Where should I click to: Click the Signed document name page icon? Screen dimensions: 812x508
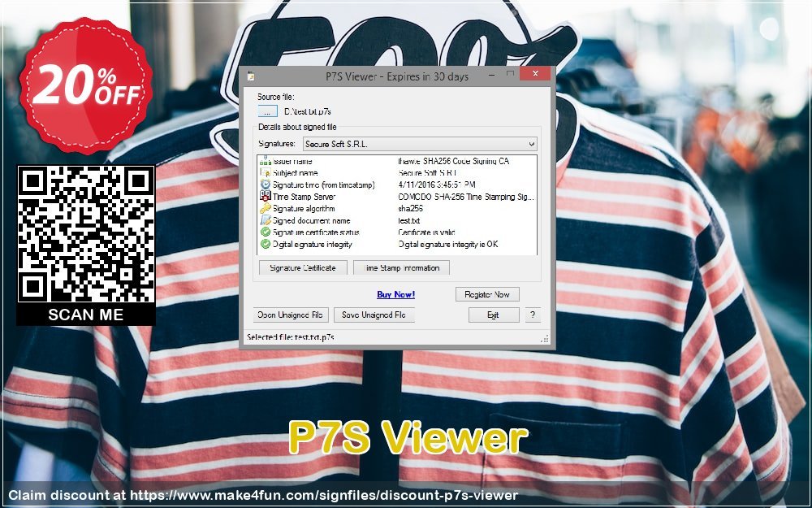tap(266, 220)
